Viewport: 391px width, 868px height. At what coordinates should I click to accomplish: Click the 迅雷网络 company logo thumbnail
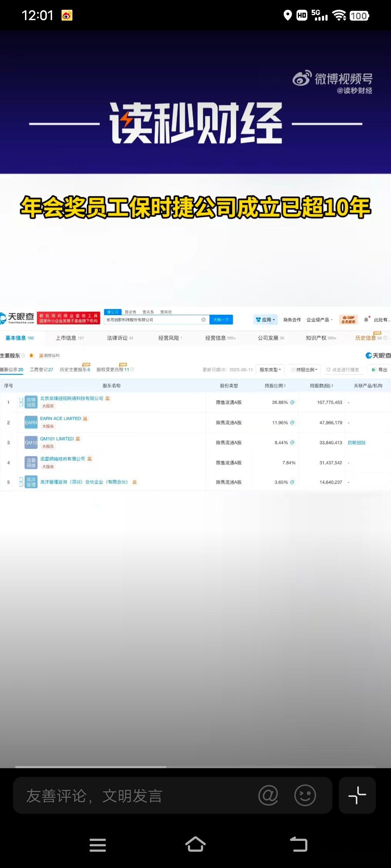pyautogui.click(x=31, y=463)
